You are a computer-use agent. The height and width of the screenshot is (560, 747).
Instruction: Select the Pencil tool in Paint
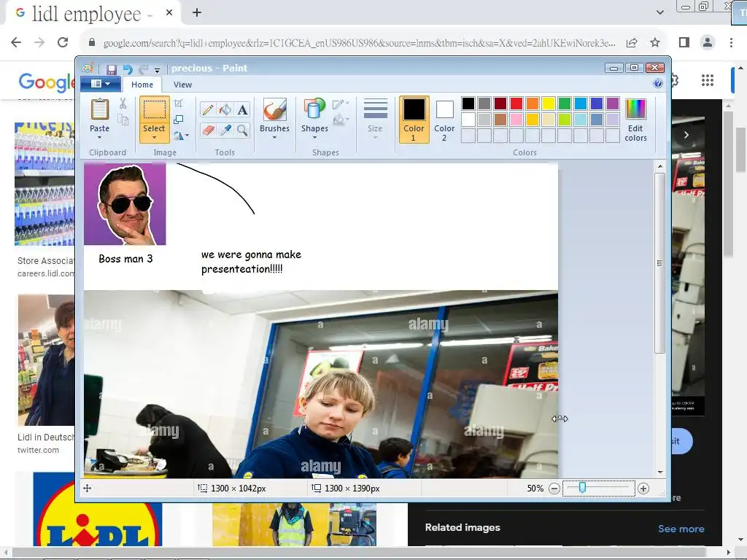click(208, 110)
